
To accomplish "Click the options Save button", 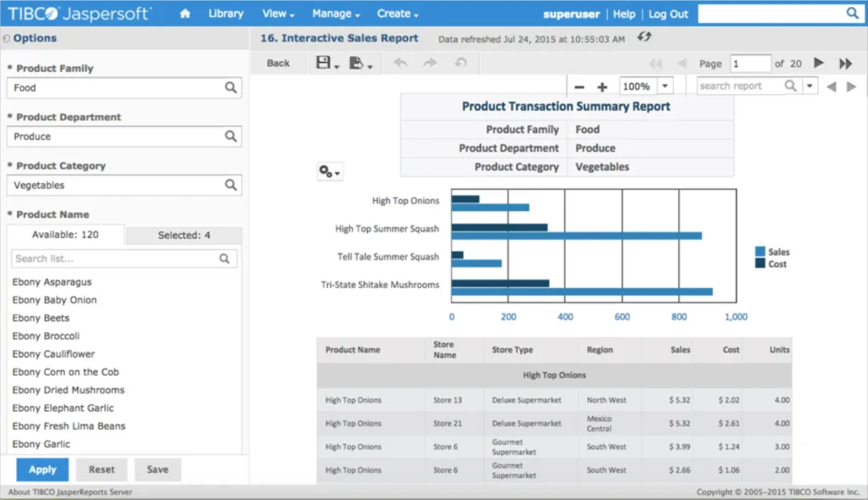I will [158, 469].
